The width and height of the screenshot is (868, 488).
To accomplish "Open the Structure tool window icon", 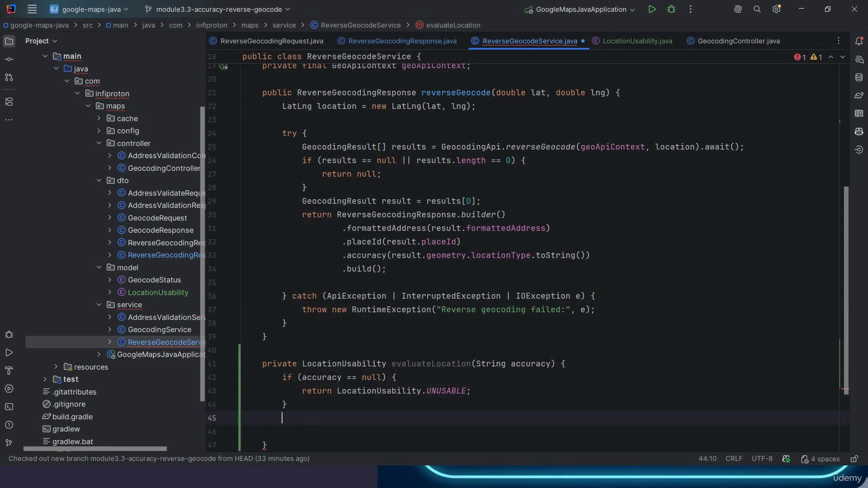I will (x=9, y=102).
